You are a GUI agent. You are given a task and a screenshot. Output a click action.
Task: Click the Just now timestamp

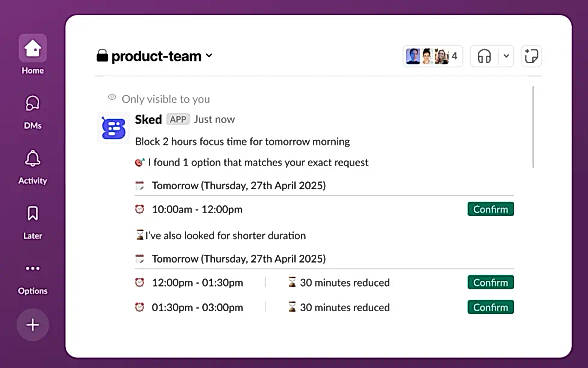point(214,120)
